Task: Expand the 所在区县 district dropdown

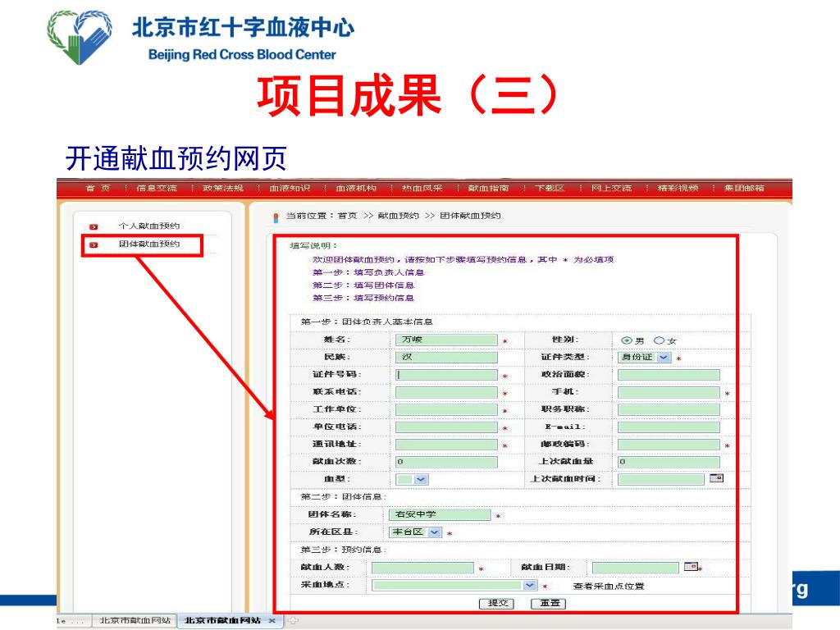Action: tap(434, 532)
